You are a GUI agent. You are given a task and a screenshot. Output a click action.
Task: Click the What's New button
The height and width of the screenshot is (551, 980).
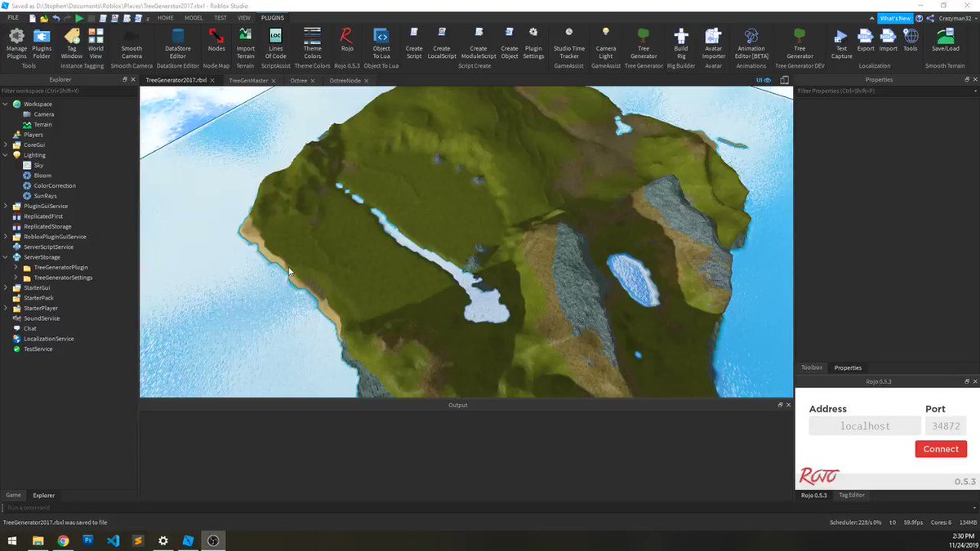point(894,18)
